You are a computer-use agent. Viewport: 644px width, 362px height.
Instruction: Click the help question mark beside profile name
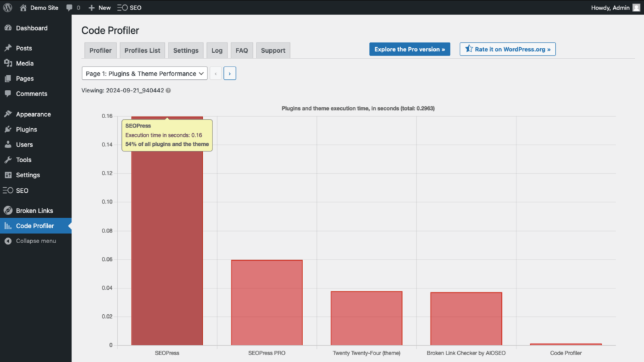click(x=169, y=90)
